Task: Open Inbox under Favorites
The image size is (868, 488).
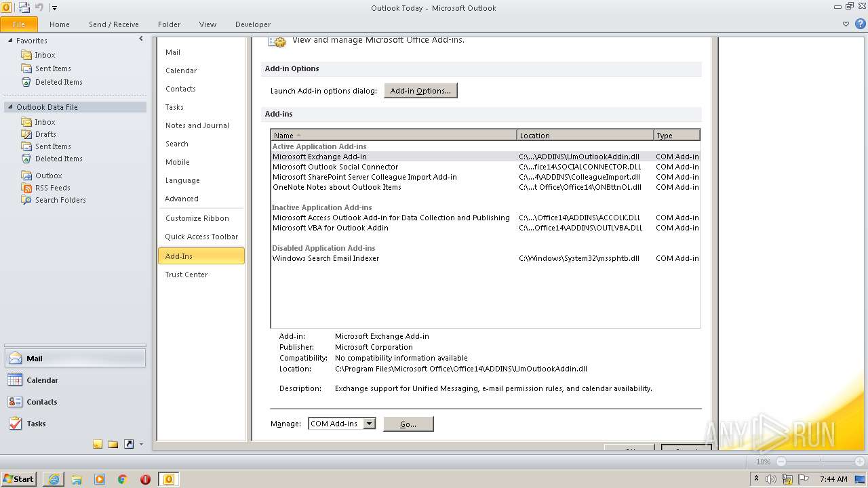Action: (x=45, y=55)
